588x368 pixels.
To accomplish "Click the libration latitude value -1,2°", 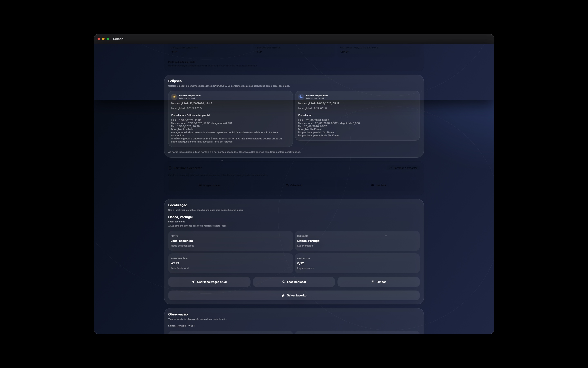I will (259, 52).
